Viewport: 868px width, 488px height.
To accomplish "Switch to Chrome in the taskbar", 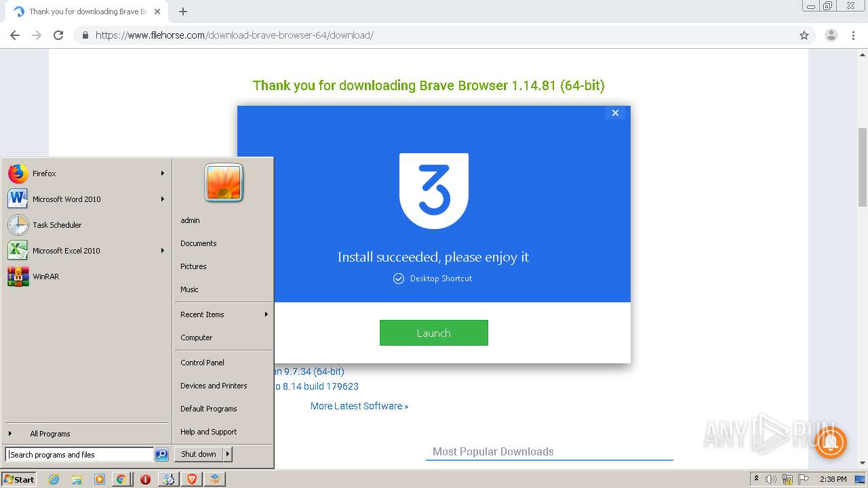I will point(121,479).
